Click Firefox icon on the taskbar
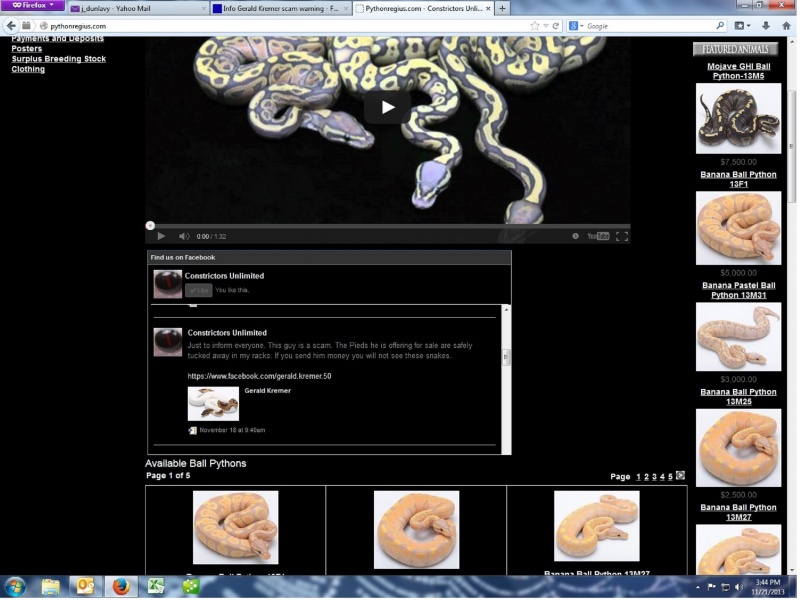The image size is (800, 600). coord(121,587)
